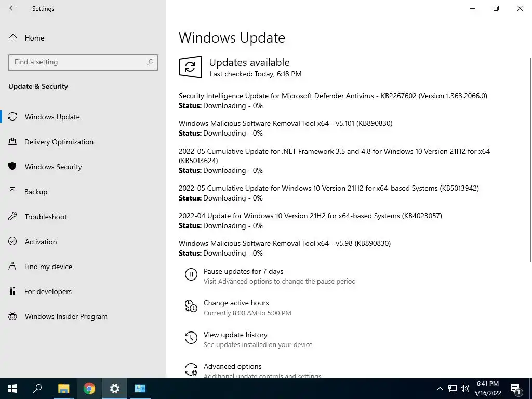Open View update history

coord(235,335)
